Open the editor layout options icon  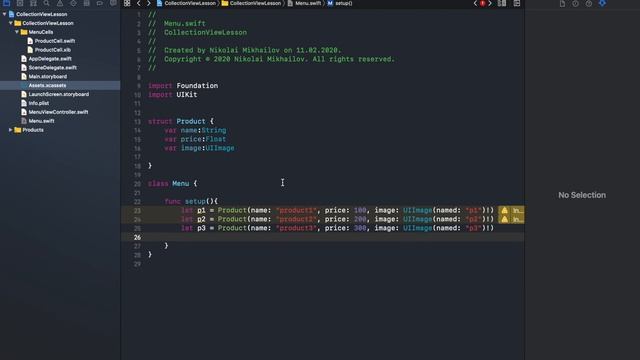click(502, 3)
